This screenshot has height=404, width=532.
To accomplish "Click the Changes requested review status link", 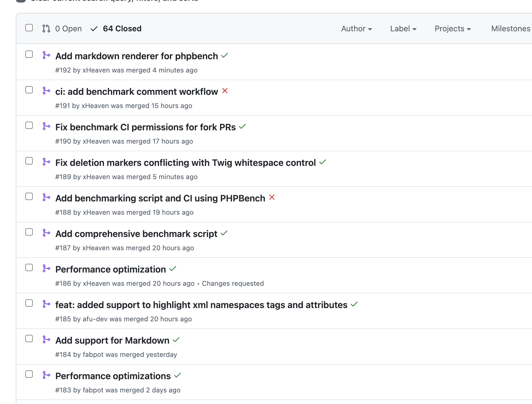I will [x=233, y=284].
